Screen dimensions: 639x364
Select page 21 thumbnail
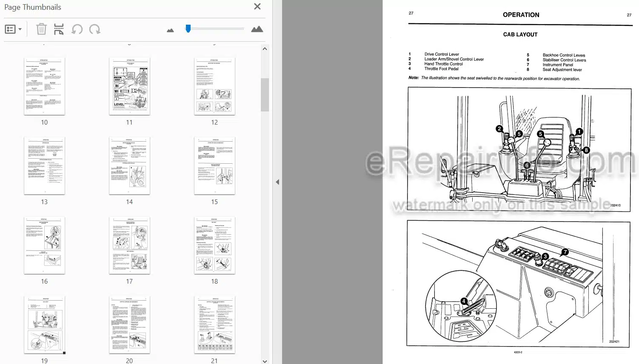pos(214,325)
